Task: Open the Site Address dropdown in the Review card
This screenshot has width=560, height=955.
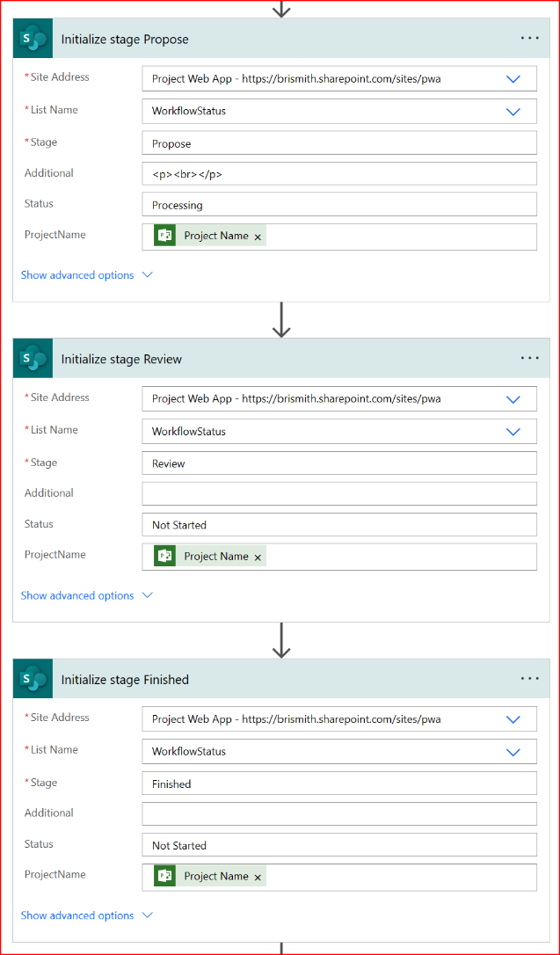Action: tap(513, 399)
